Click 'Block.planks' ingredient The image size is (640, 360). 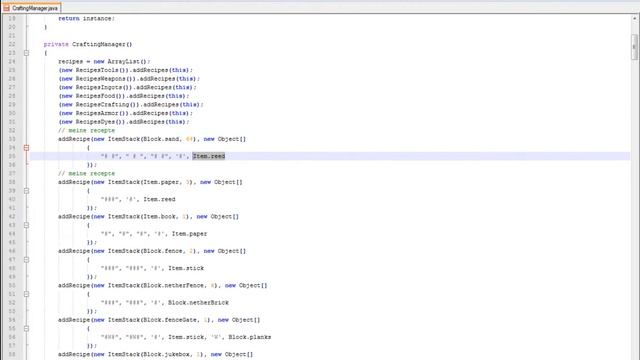click(249, 337)
